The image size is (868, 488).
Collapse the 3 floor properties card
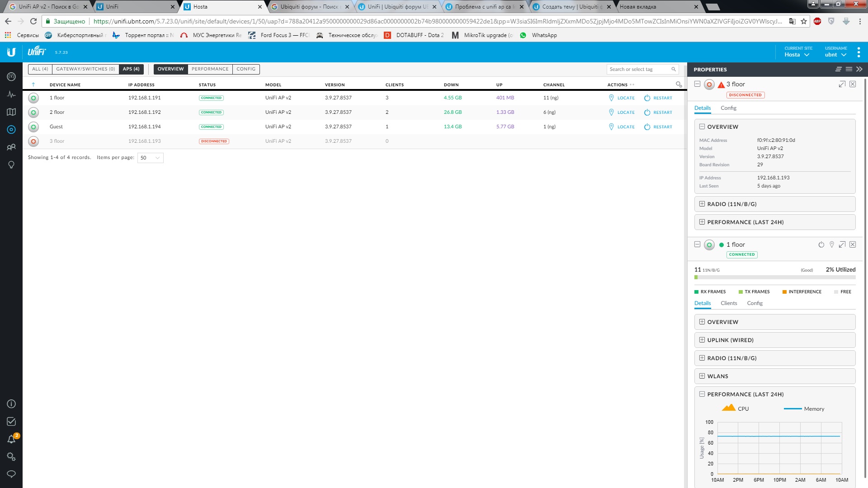tap(697, 84)
